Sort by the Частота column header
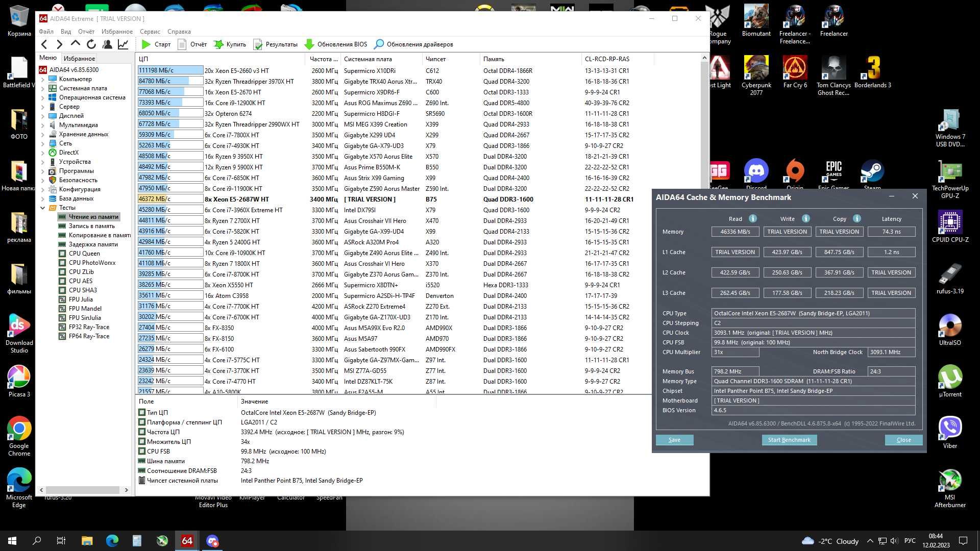 [x=324, y=59]
